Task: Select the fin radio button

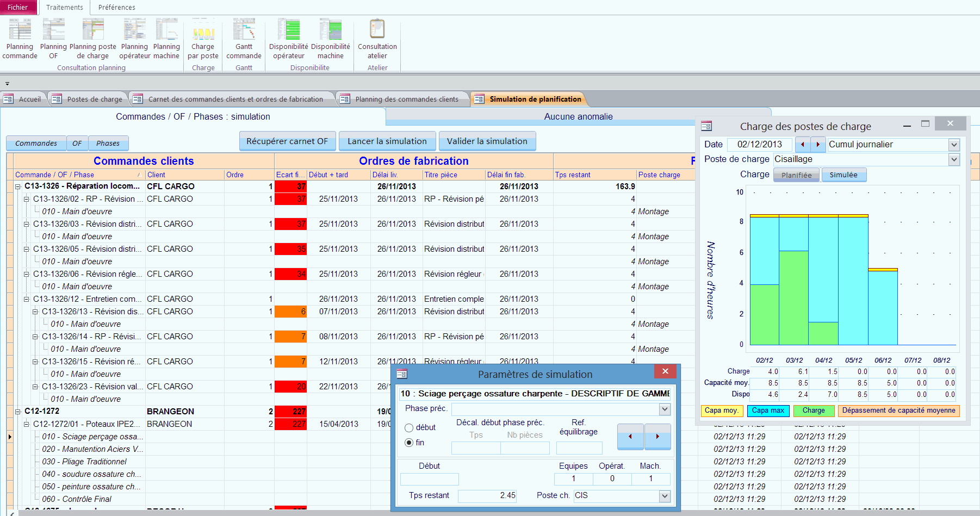Action: pyautogui.click(x=409, y=443)
